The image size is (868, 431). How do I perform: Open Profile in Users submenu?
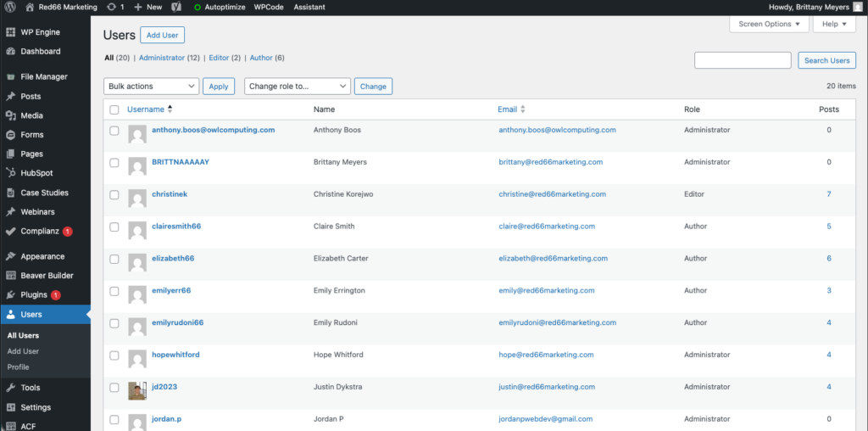18,367
